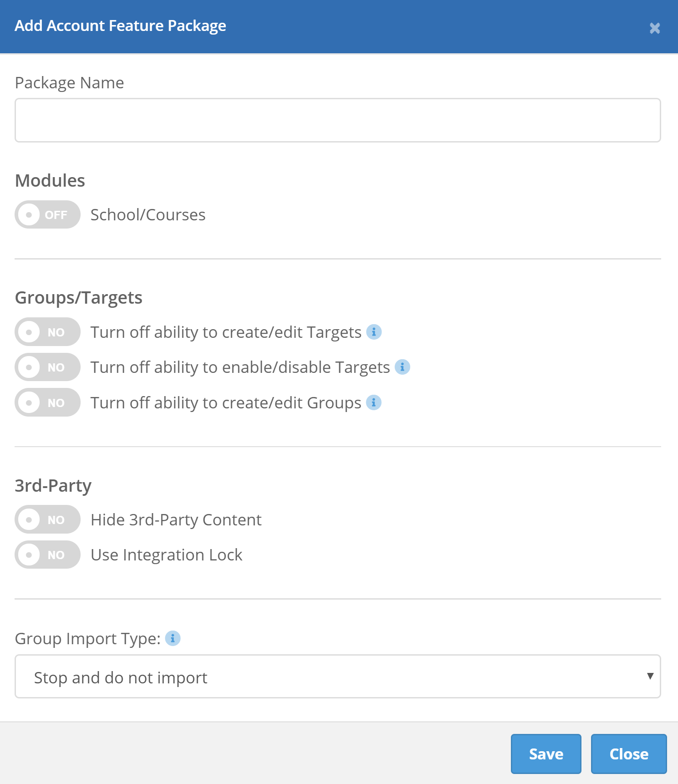Screen dimensions: 678x784
Task: Click the Add Account Feature Package title
Action: (x=120, y=26)
